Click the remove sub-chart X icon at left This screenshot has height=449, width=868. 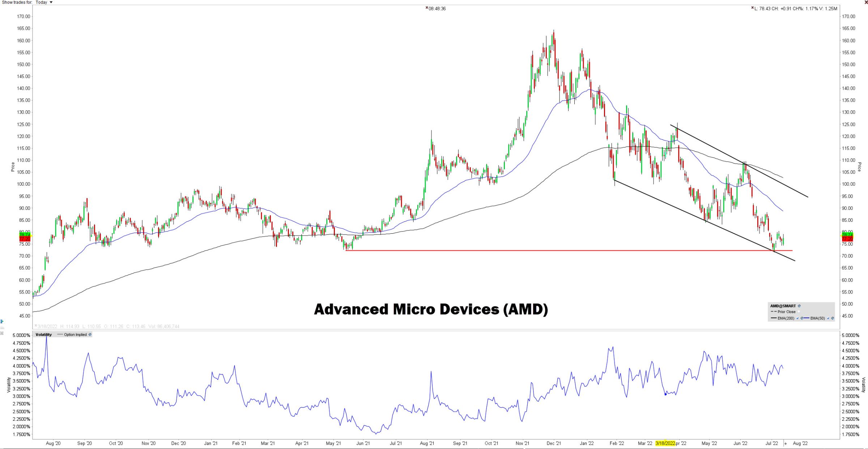point(2,333)
